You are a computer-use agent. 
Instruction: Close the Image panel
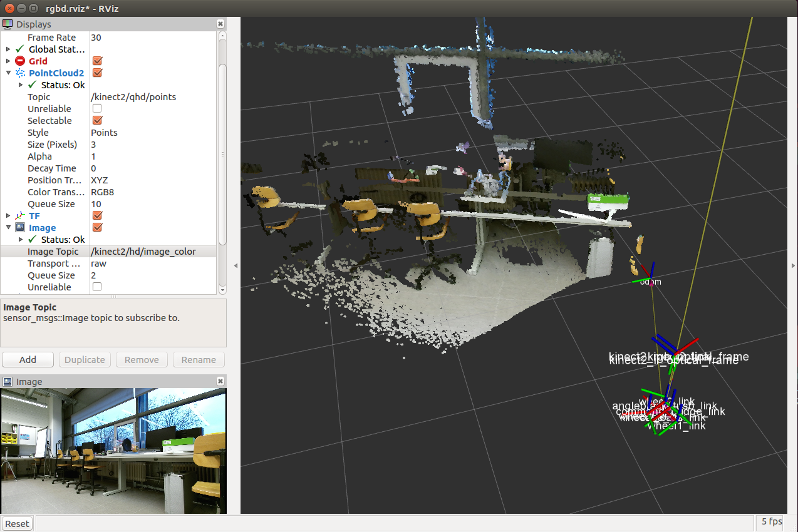(x=220, y=381)
